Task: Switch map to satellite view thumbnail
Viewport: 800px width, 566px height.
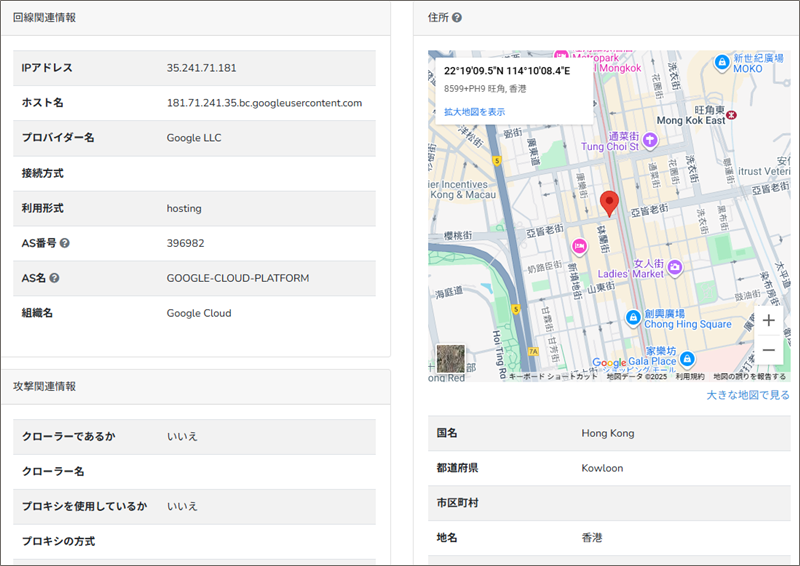Action: (451, 358)
